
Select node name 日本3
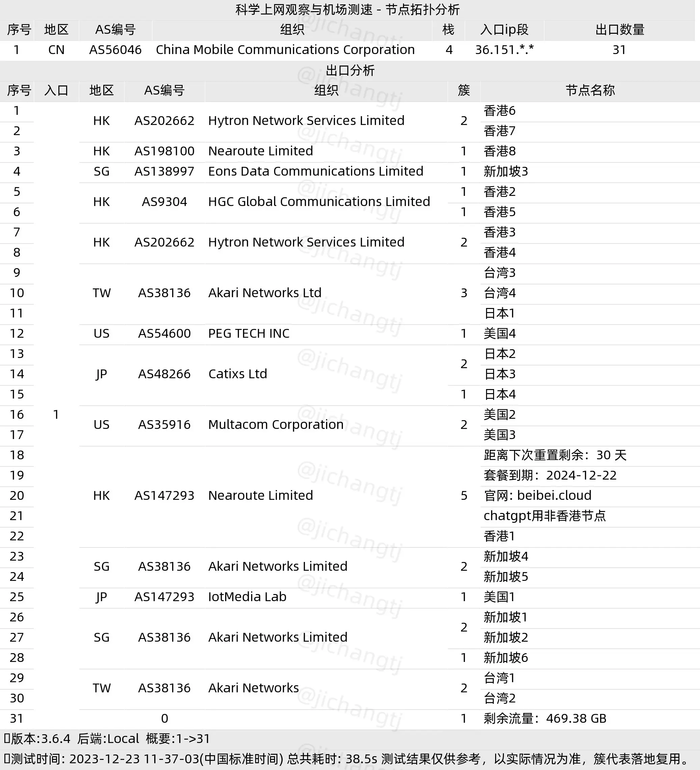(500, 374)
